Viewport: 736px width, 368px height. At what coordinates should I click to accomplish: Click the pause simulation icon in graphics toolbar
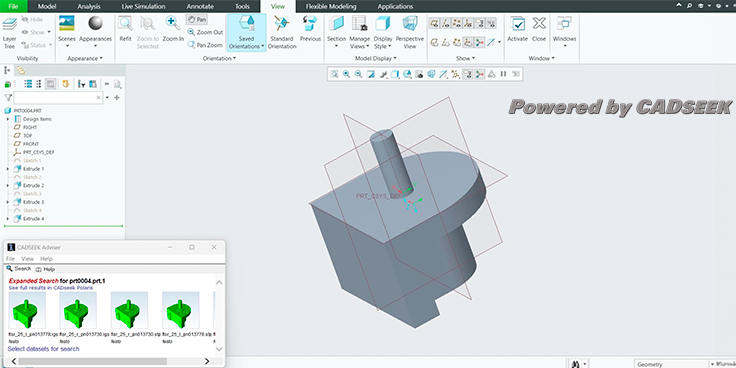(503, 74)
